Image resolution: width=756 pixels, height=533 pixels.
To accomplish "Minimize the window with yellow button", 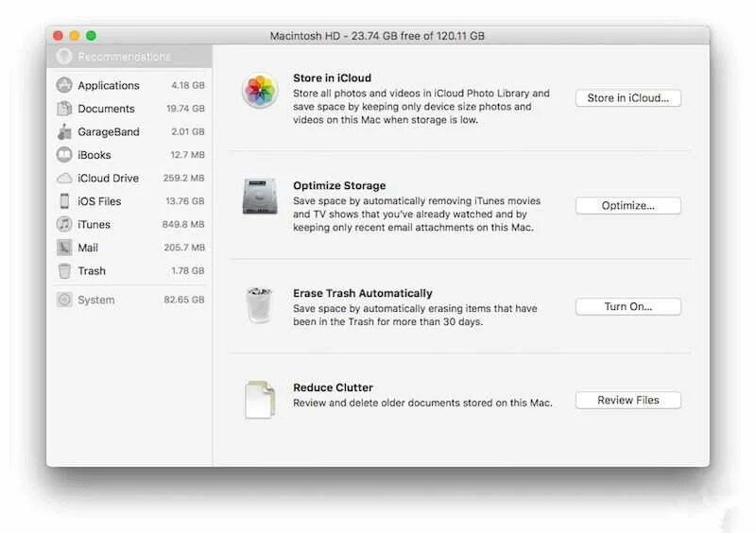I will 75,36.
